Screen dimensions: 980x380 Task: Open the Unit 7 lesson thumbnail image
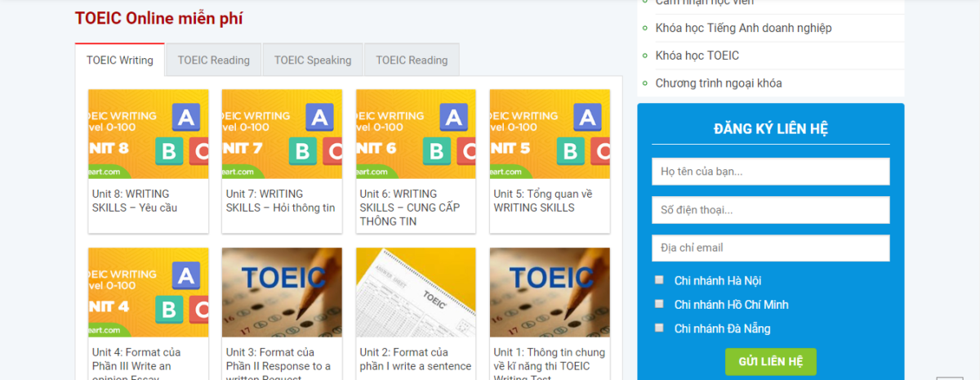click(282, 134)
